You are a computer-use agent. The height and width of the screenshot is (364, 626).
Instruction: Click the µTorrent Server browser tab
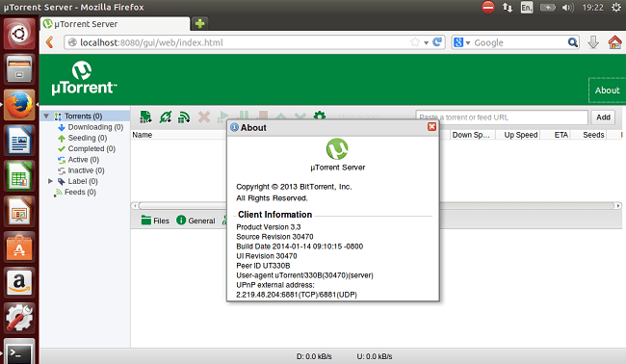(x=115, y=24)
